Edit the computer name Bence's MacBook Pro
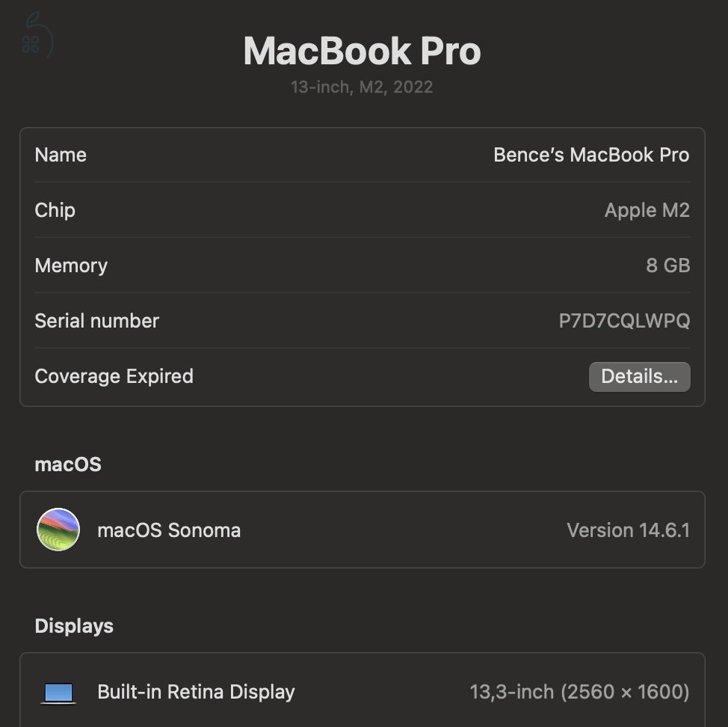This screenshot has height=727, width=728. [590, 155]
